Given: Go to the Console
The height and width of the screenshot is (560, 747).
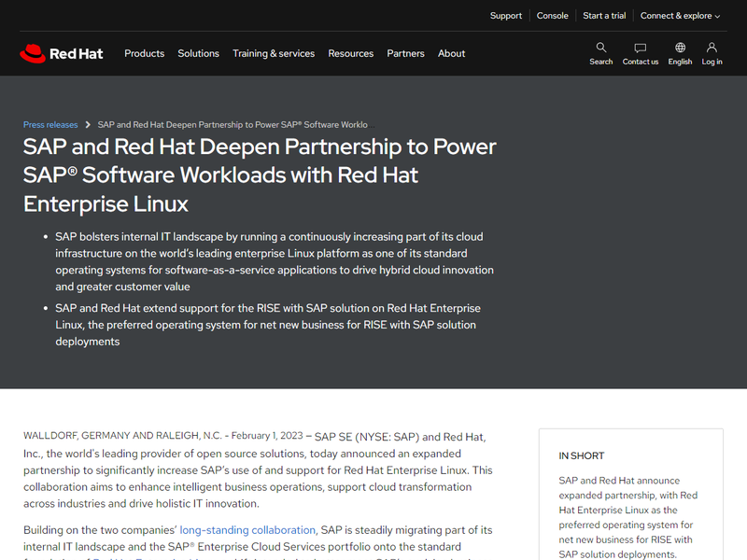Looking at the screenshot, I should point(552,16).
